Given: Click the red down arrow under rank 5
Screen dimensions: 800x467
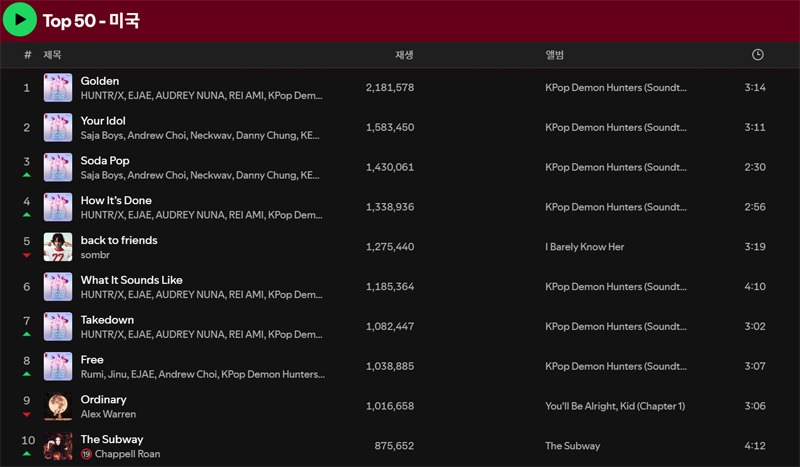Looking at the screenshot, I should coord(27,255).
